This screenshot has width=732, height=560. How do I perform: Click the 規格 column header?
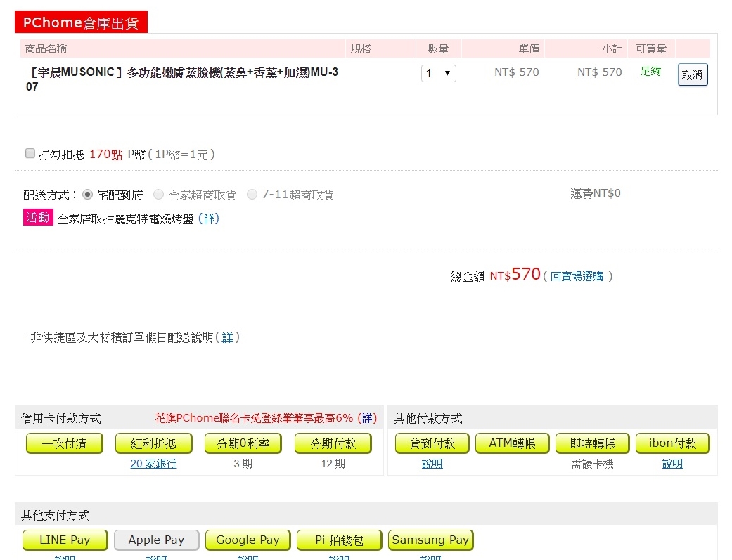pos(361,48)
